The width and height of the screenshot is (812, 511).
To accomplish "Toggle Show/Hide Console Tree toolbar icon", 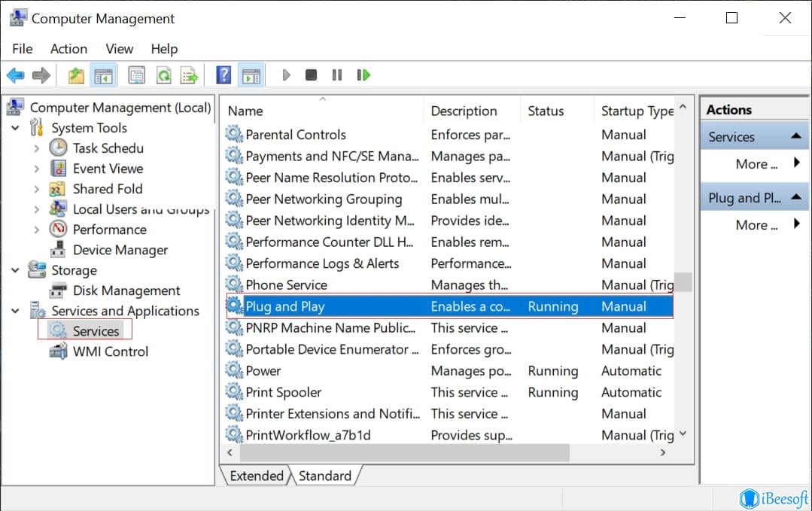I will point(103,75).
